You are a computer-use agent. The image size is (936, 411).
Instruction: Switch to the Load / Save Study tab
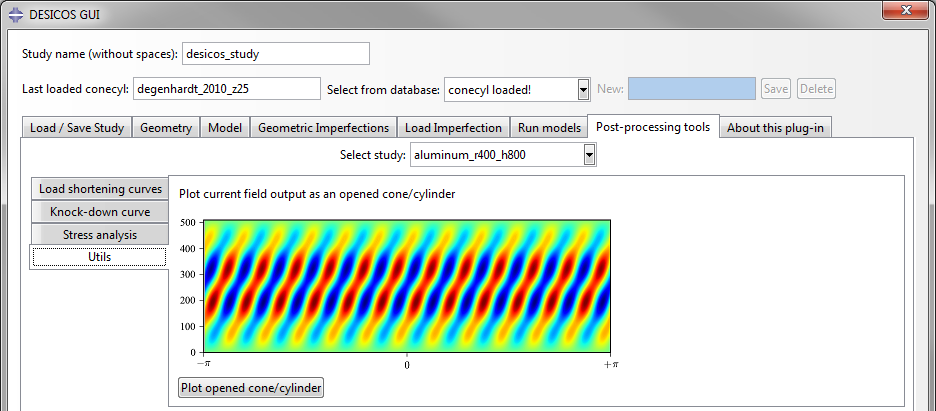(77, 128)
